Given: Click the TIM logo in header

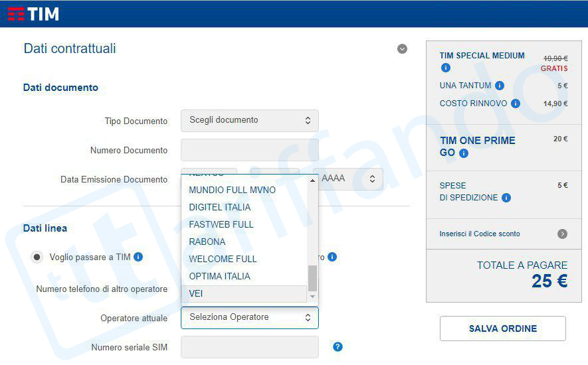Looking at the screenshot, I should click(33, 14).
